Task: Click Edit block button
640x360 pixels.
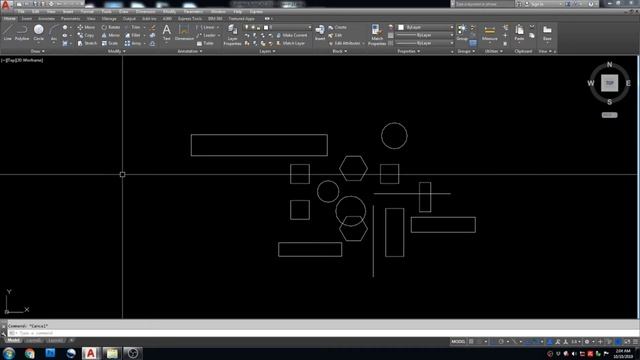Action: coord(335,36)
